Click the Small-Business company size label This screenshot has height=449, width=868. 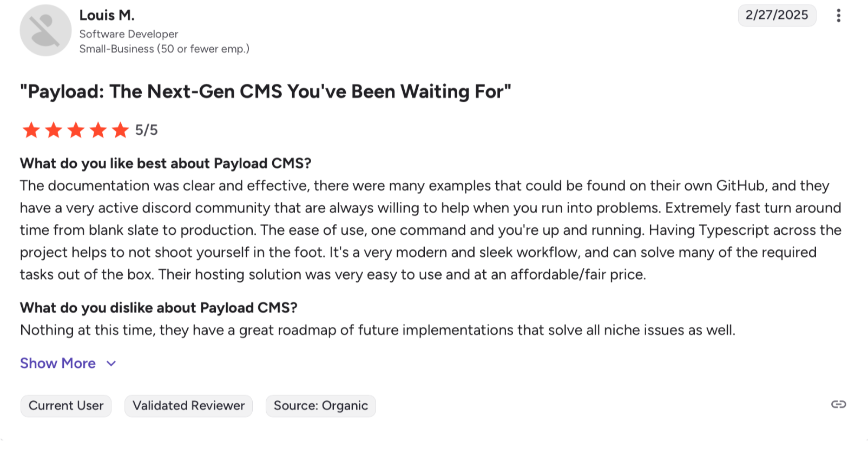click(164, 49)
